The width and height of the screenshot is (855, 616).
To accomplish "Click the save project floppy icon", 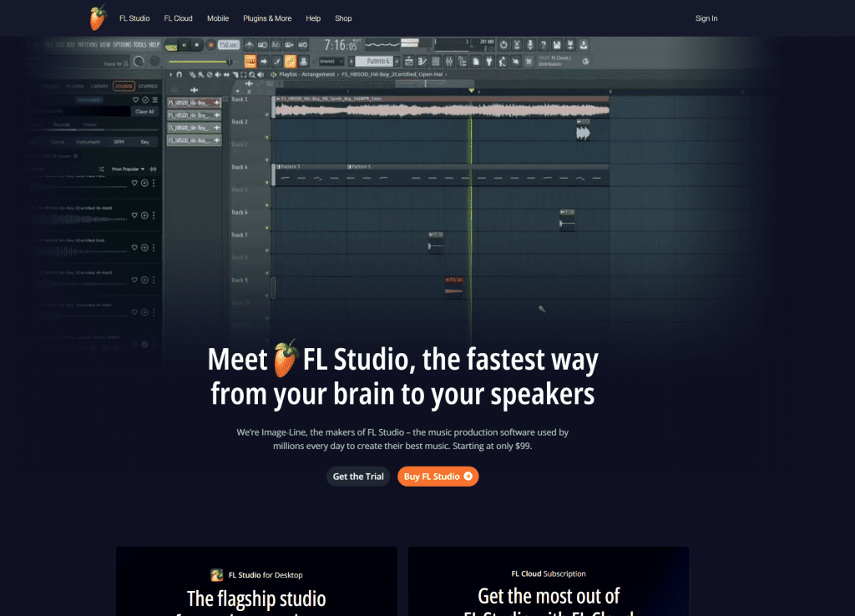I will tap(557, 45).
